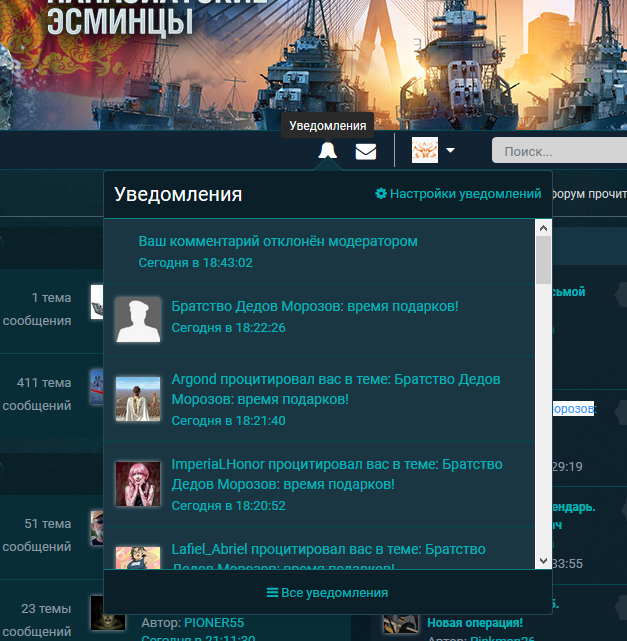Open notification dated today 18:22:26
627x641 pixels.
coord(319,320)
